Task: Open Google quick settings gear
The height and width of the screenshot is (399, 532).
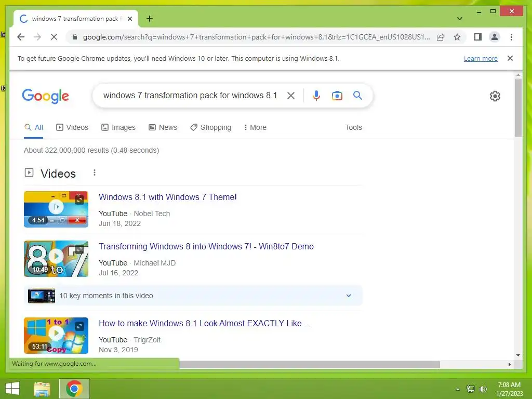Action: (495, 96)
